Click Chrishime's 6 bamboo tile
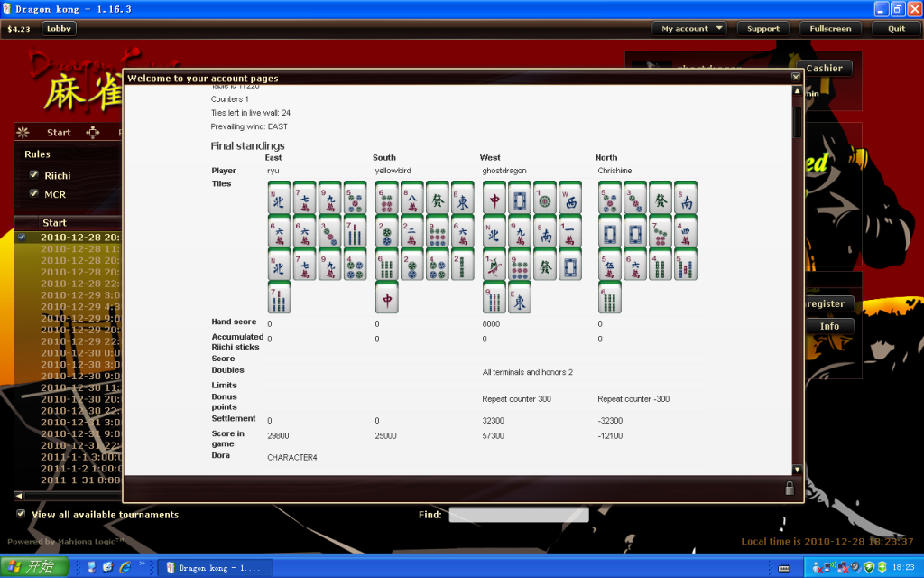This screenshot has width=924, height=578. coord(610,297)
